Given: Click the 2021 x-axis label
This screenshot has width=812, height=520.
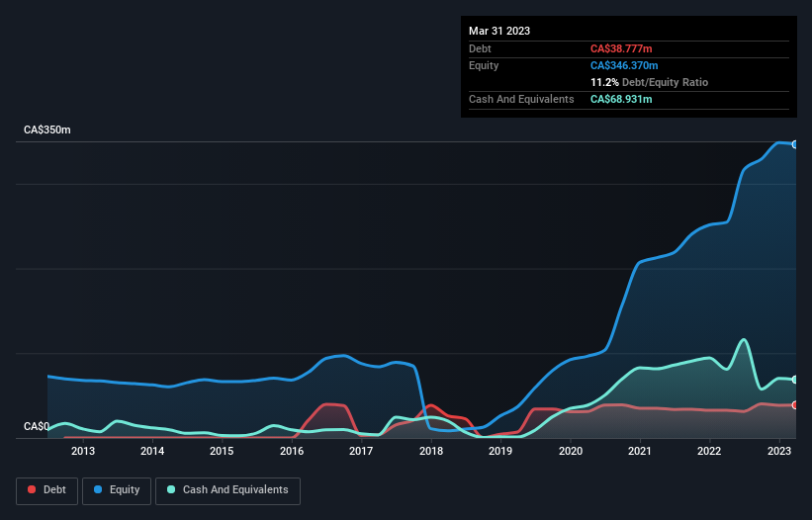Looking at the screenshot, I should pos(640,451).
